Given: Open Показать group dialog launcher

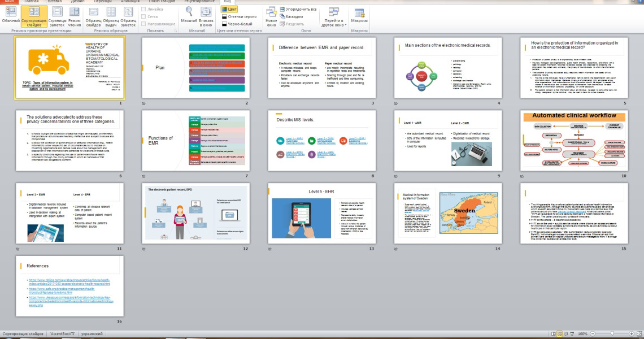Looking at the screenshot, I should (x=175, y=31).
